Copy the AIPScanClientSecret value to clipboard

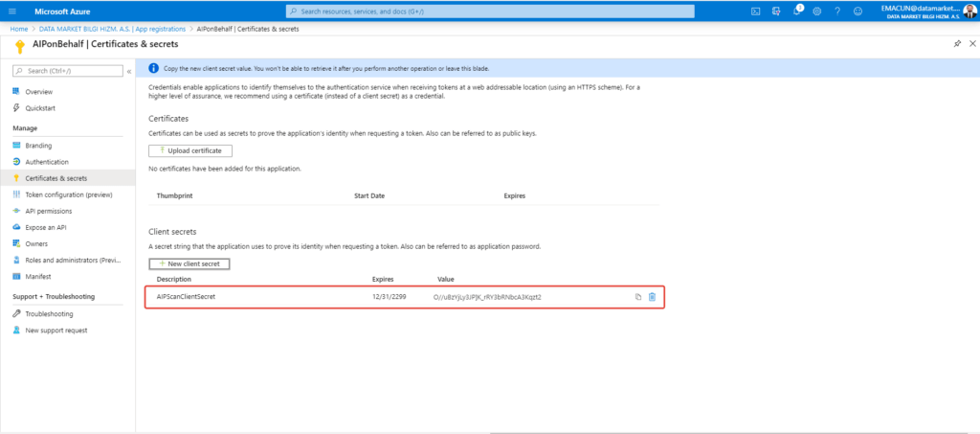(x=638, y=297)
